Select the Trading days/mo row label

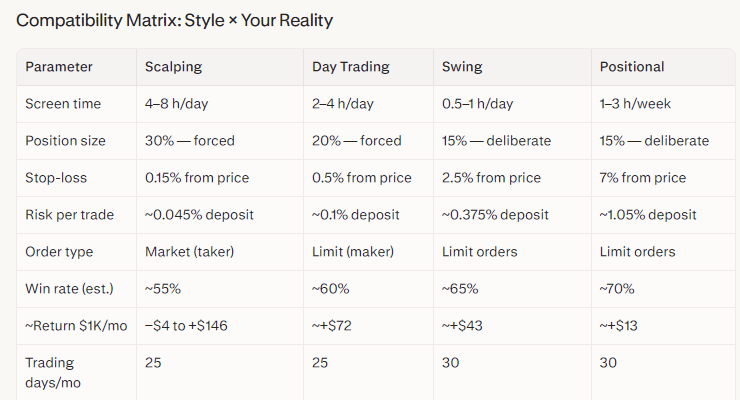(x=50, y=372)
